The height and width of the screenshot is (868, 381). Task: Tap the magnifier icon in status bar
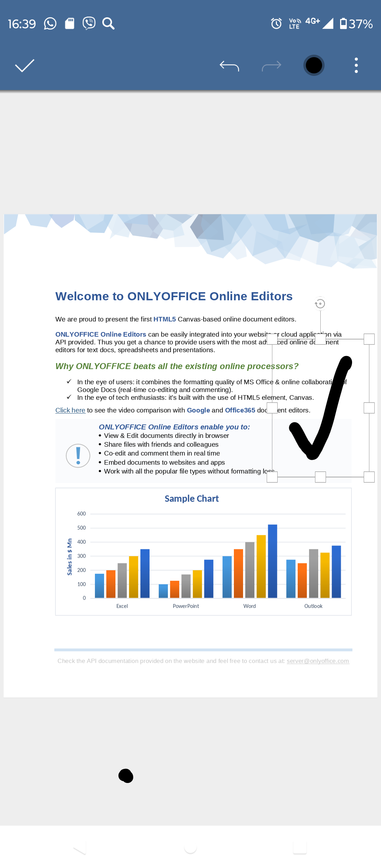(108, 24)
